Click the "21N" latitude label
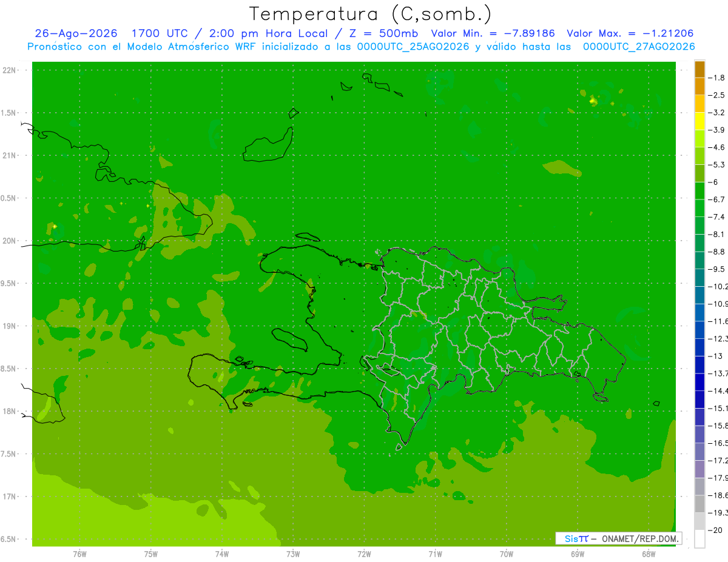Viewport: 728px width, 562px height. point(10,156)
